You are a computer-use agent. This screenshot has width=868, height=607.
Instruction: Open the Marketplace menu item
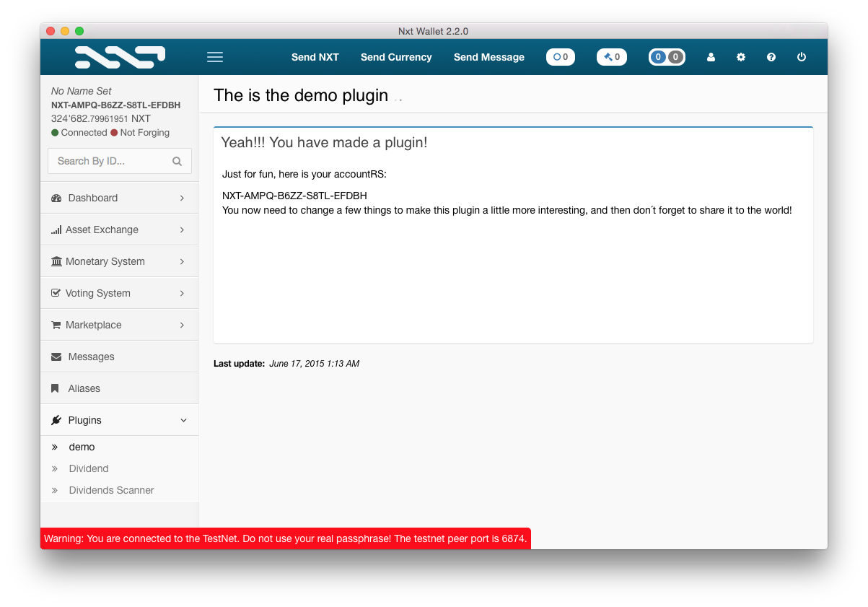120,325
